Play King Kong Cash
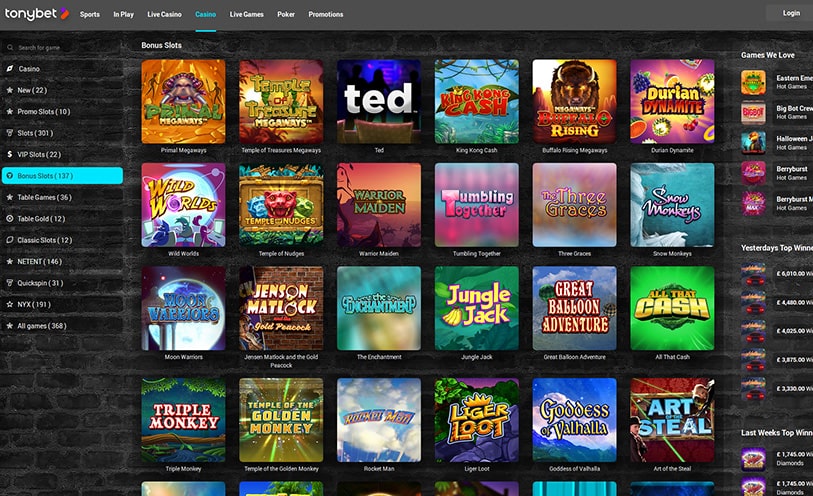The image size is (813, 496). pos(476,101)
